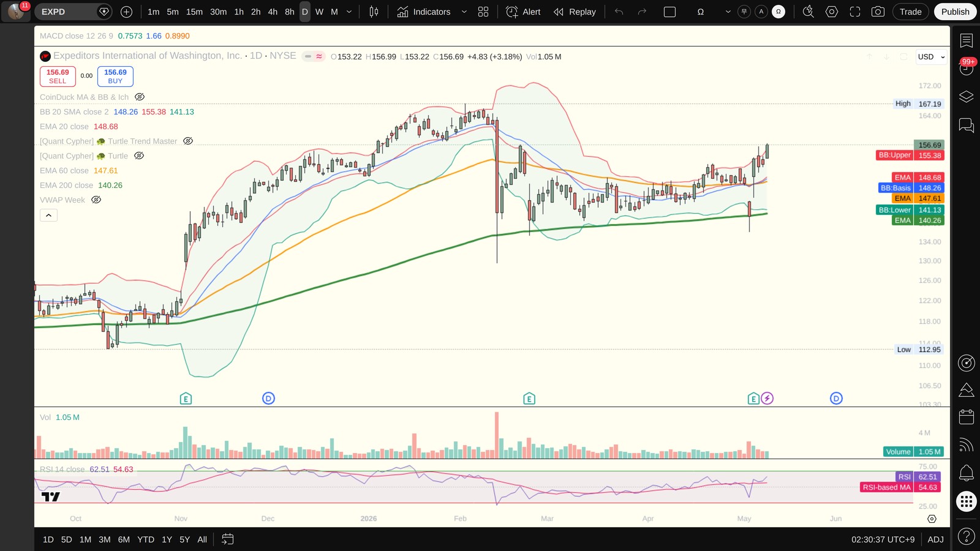Open the news feed broadcast icon
This screenshot has width=980, height=551.
[x=966, y=444]
